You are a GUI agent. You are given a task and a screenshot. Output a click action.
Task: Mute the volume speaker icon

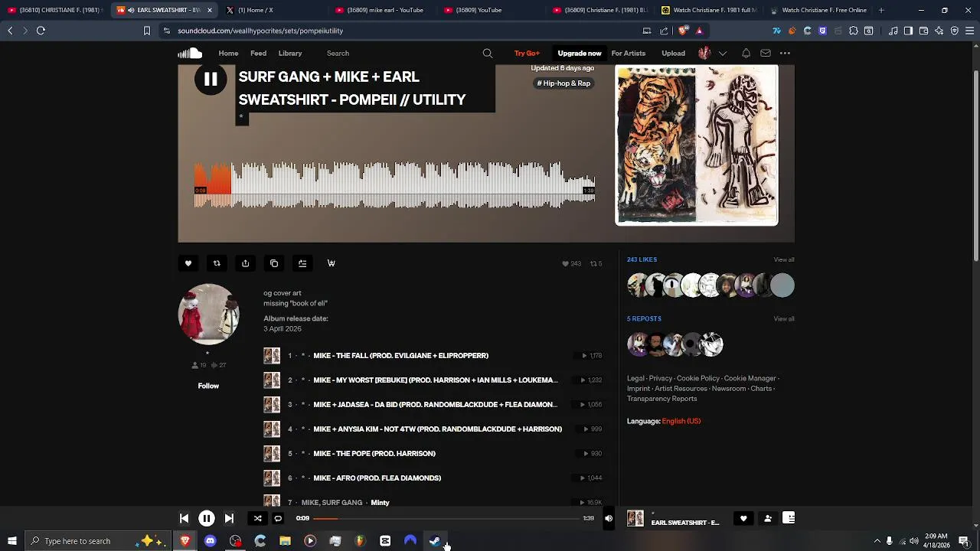tap(609, 518)
